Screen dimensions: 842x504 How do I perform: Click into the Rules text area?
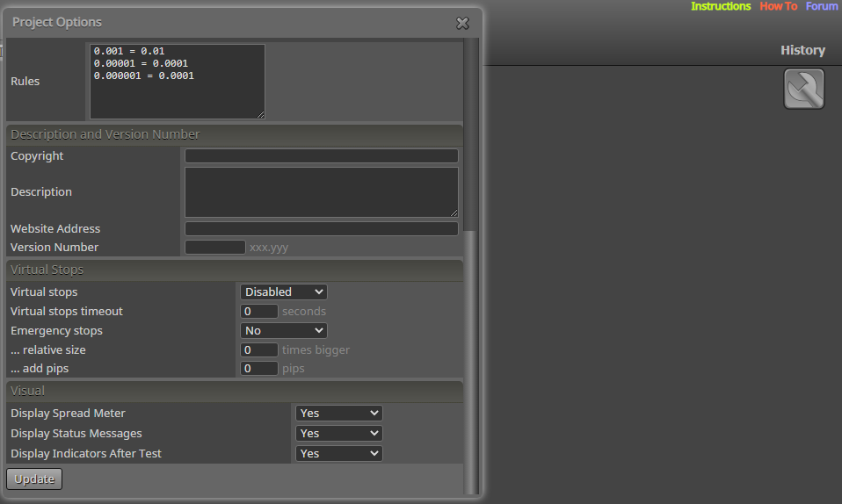pos(178,82)
